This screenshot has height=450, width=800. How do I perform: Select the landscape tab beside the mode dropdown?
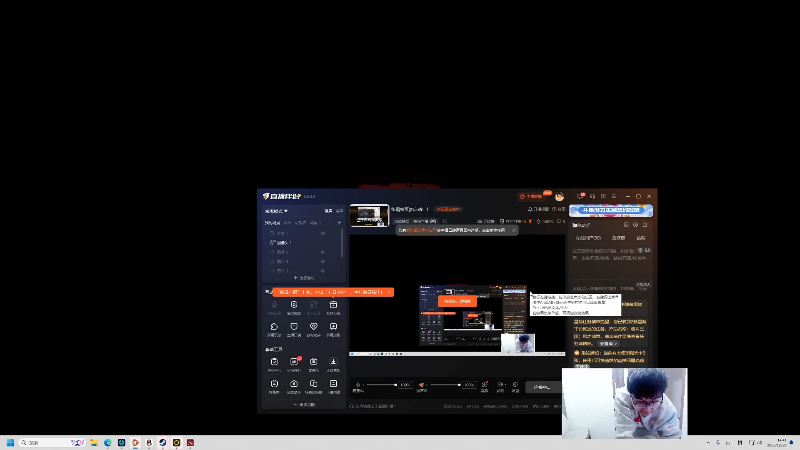(328, 211)
